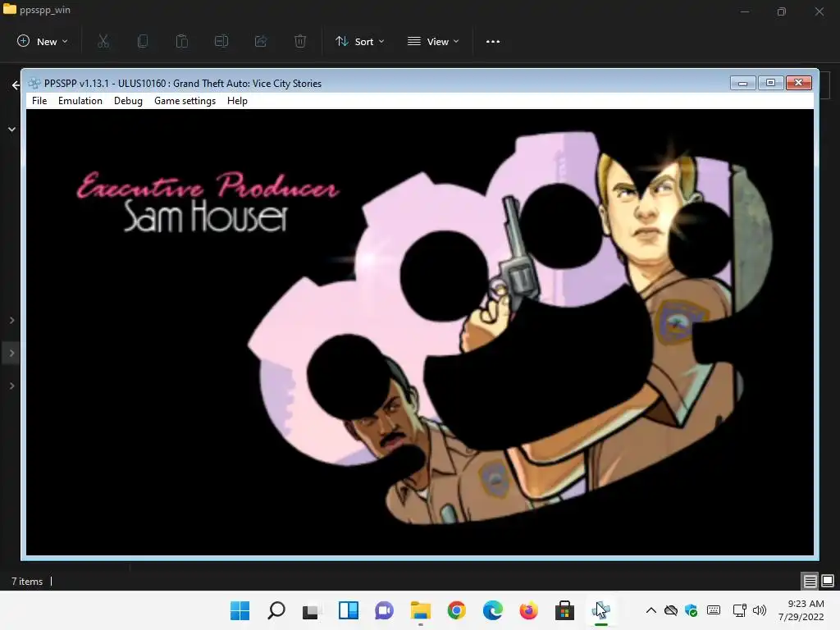Open the Help menu in PPSSPP

(237, 101)
